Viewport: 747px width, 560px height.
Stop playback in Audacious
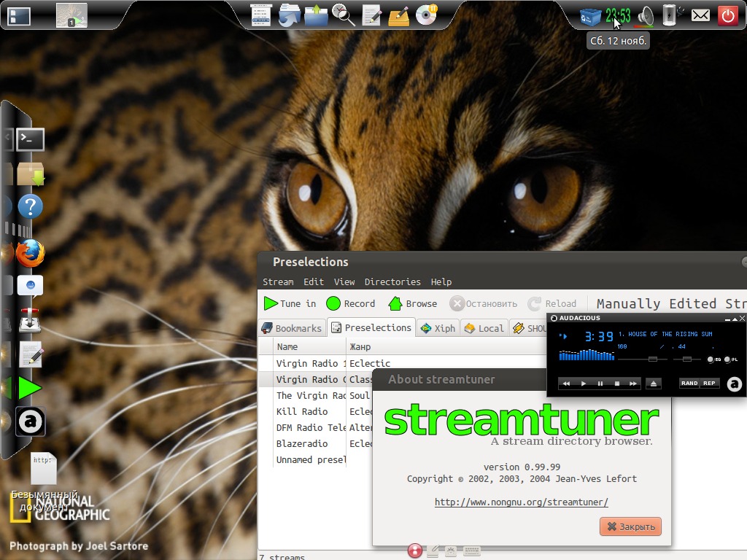pos(617,384)
